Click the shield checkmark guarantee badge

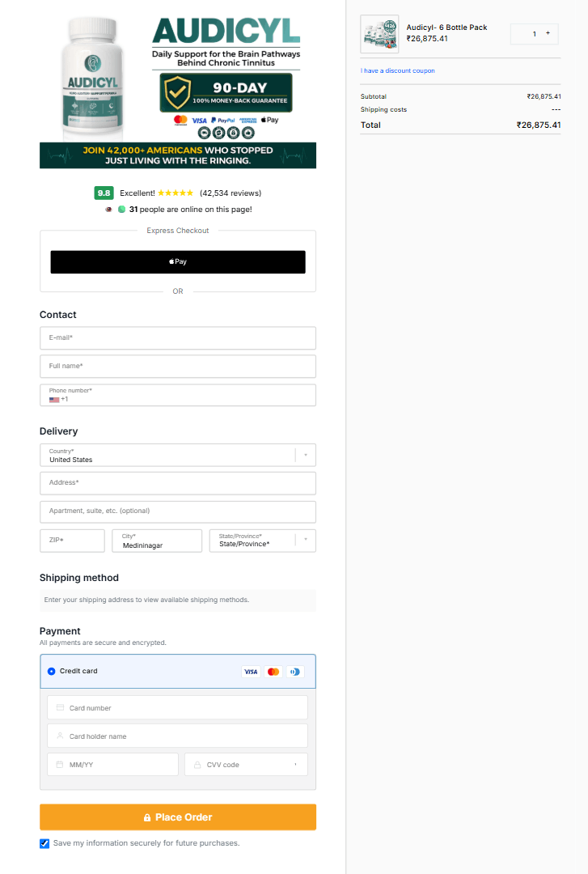coord(178,92)
